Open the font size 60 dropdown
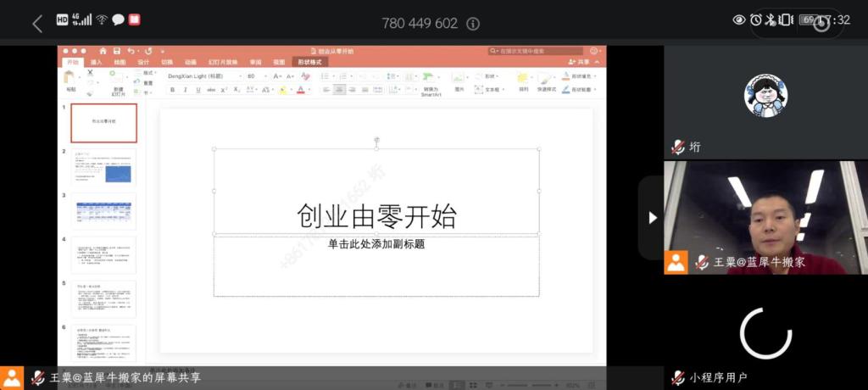Viewport: 868px width, 390px height. point(256,76)
